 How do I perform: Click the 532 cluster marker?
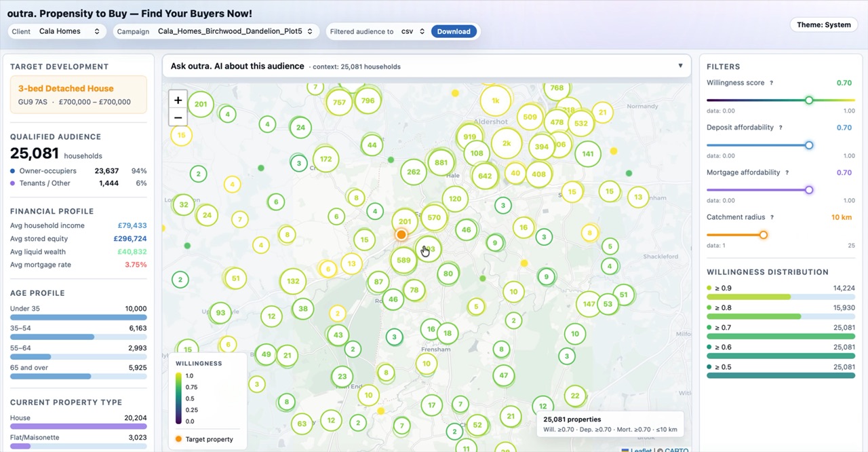(x=580, y=124)
